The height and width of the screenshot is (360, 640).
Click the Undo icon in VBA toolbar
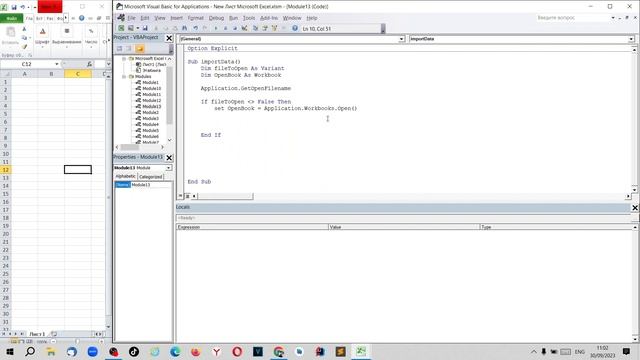196,28
